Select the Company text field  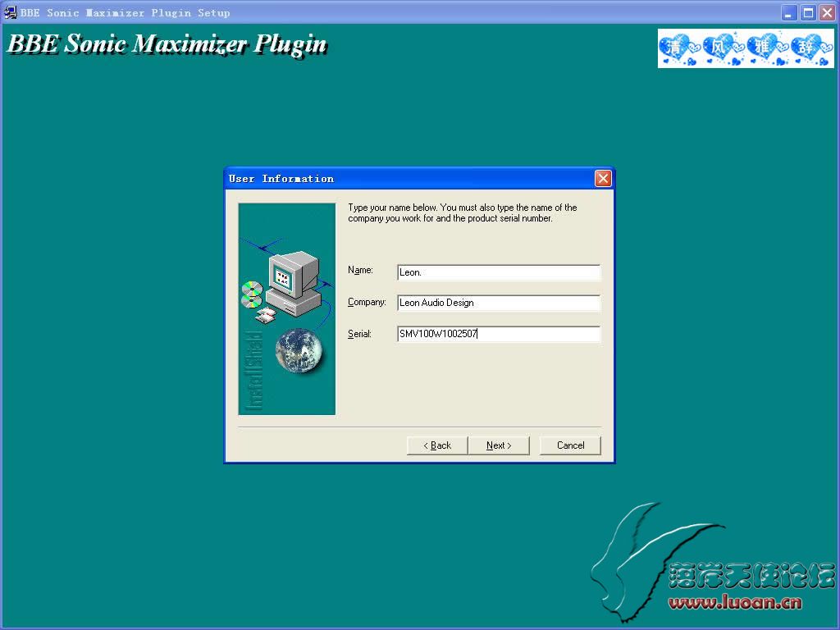(499, 303)
